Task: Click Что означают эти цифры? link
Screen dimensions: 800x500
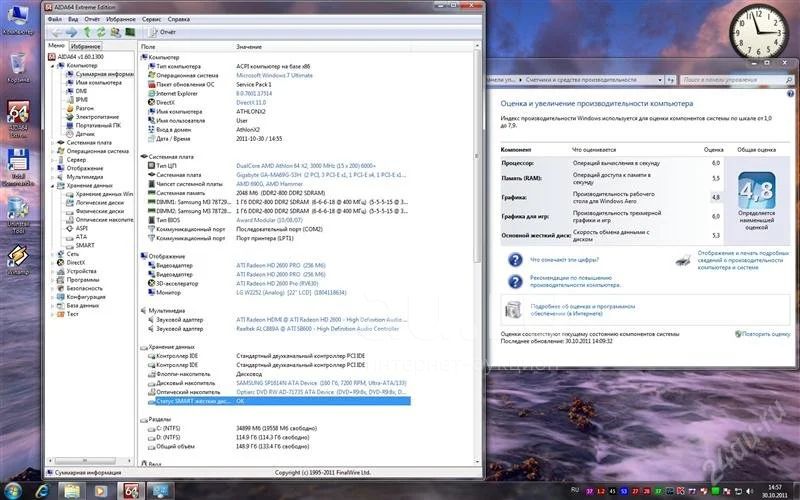Action: (564, 260)
